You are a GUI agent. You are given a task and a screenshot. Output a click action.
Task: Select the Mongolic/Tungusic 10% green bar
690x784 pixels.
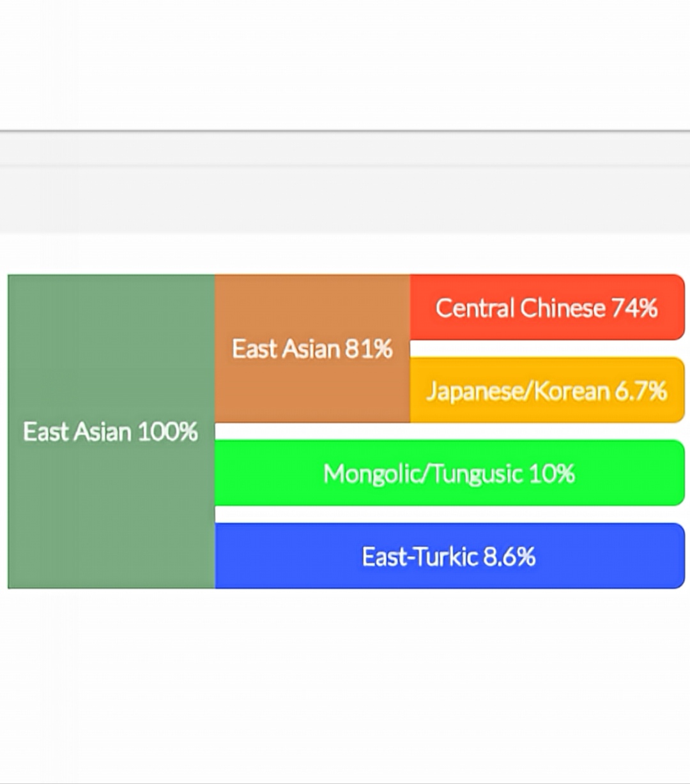click(450, 473)
